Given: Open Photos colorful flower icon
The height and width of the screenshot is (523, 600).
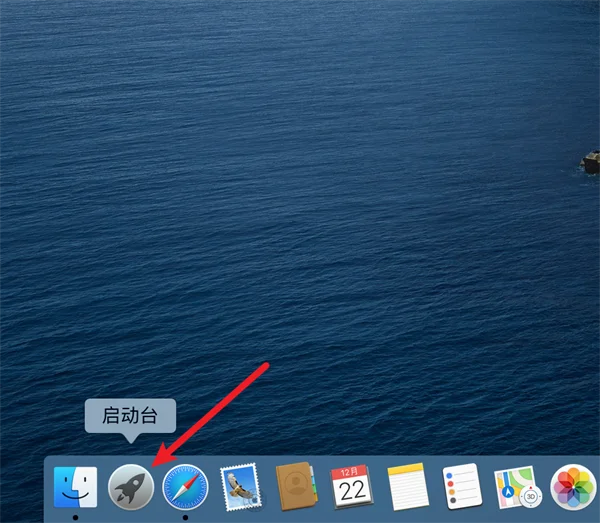Looking at the screenshot, I should tap(573, 487).
